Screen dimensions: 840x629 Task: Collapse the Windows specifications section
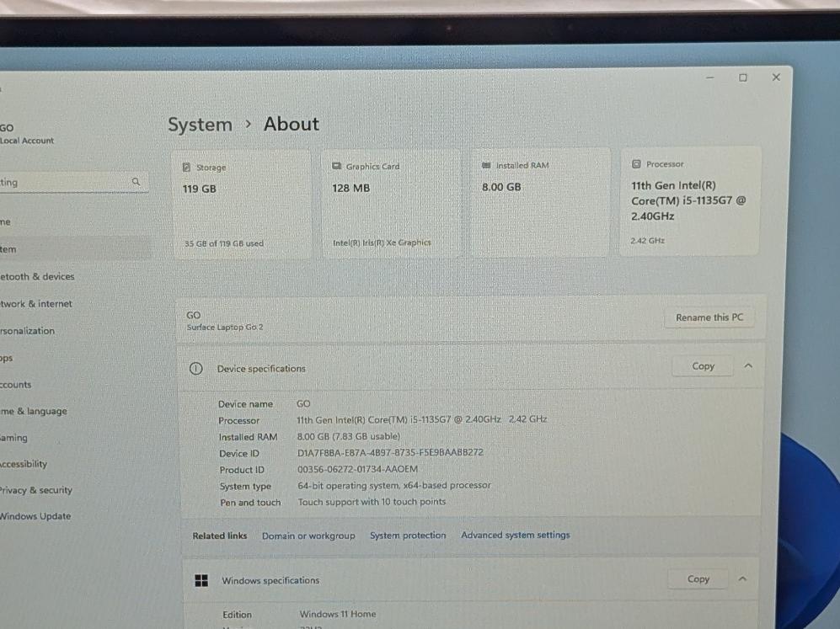click(742, 578)
